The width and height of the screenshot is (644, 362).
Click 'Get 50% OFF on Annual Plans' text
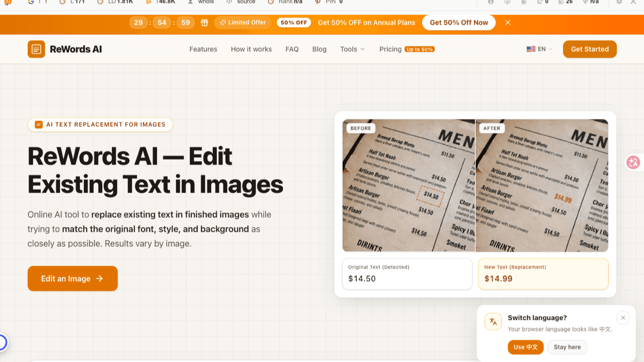(x=367, y=23)
